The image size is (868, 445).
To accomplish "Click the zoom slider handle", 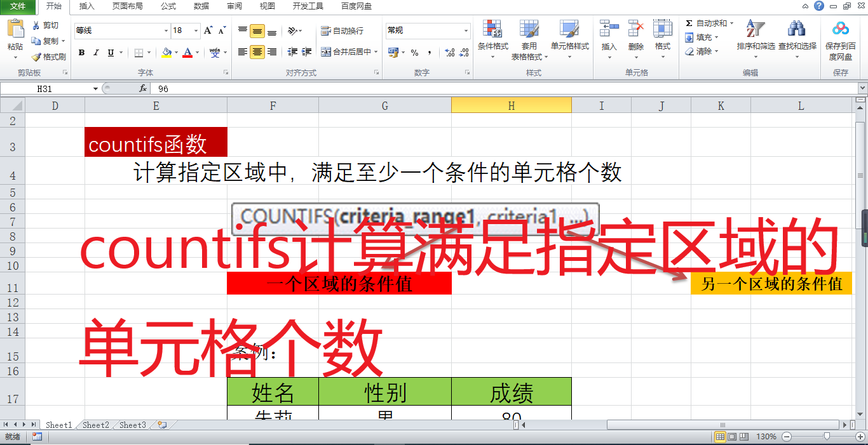I will coord(827,437).
